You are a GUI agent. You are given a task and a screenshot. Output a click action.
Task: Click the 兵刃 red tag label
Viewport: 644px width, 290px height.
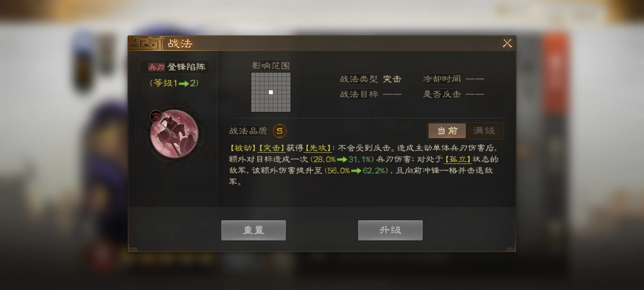tap(156, 67)
